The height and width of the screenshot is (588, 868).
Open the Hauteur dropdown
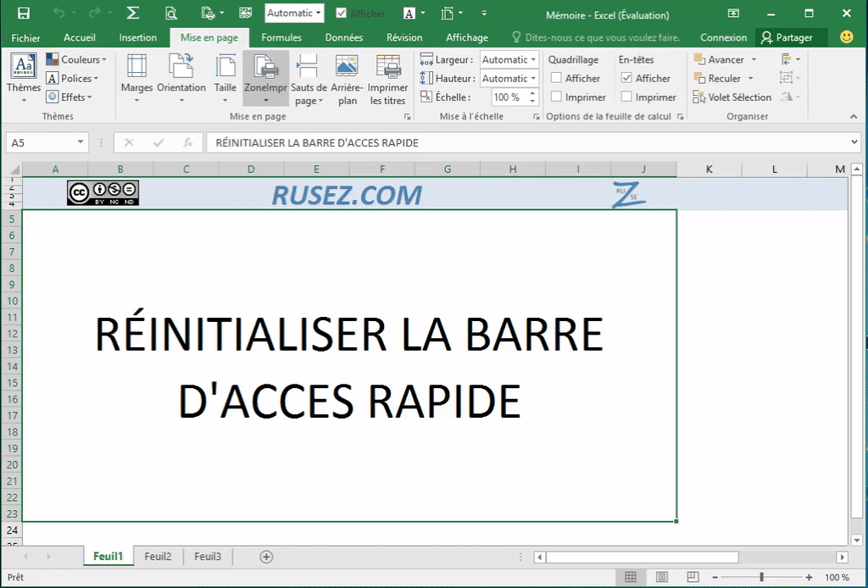531,78
